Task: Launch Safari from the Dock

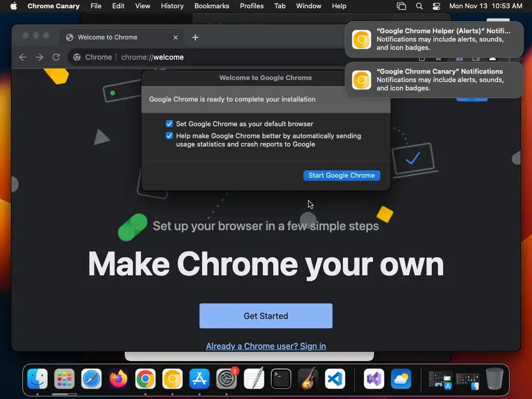Action: click(x=91, y=379)
